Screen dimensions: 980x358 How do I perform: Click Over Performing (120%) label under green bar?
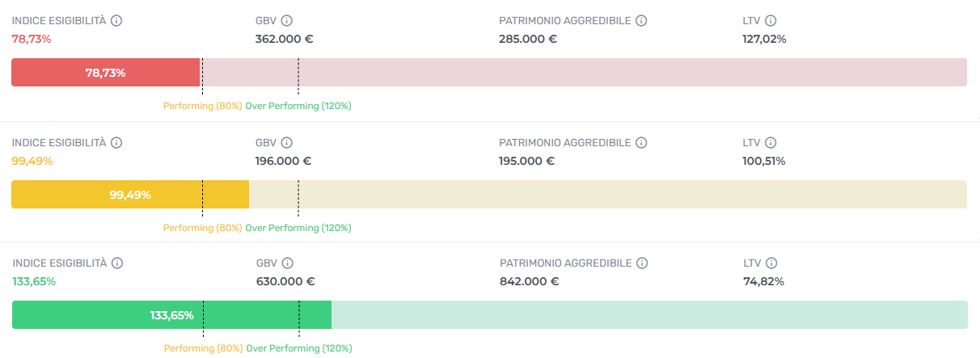click(299, 349)
